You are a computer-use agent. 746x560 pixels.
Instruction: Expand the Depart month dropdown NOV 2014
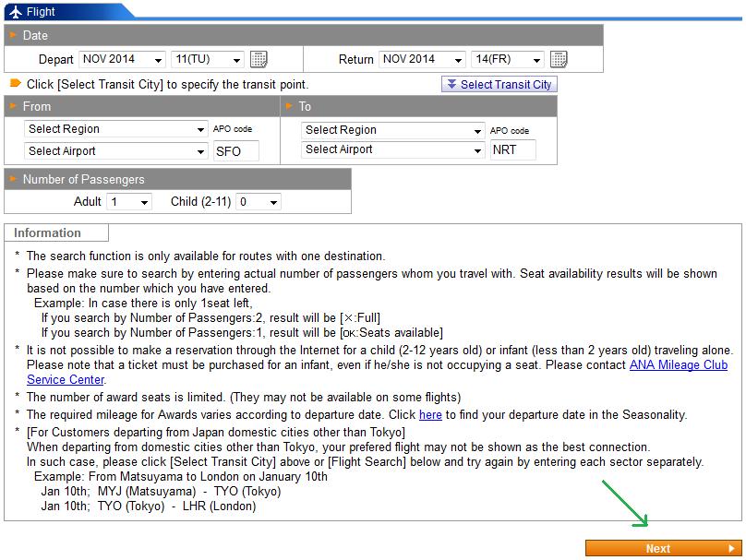pyautogui.click(x=122, y=60)
